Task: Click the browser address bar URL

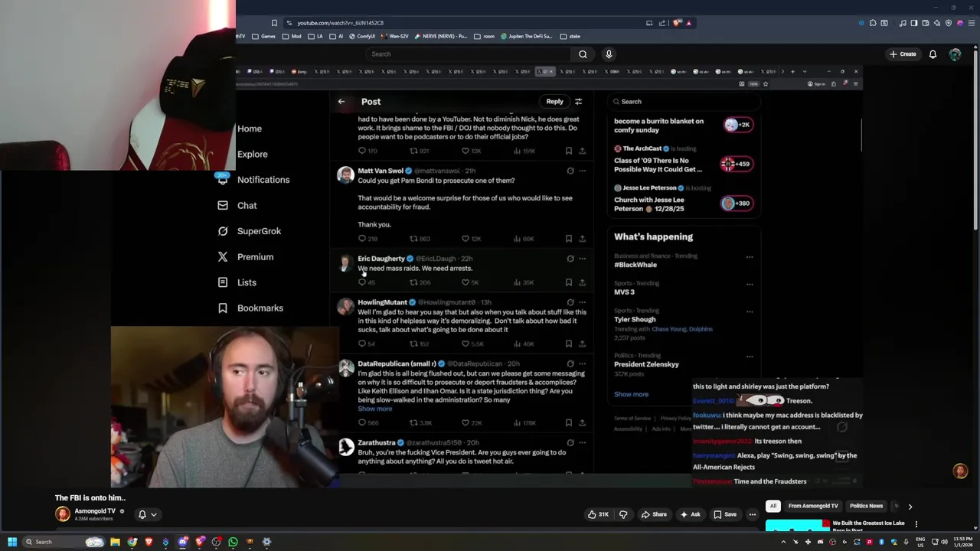Action: pyautogui.click(x=341, y=23)
